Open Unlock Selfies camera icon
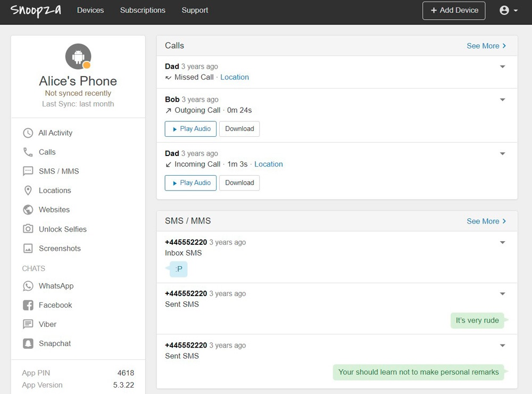The width and height of the screenshot is (532, 394). tap(28, 229)
